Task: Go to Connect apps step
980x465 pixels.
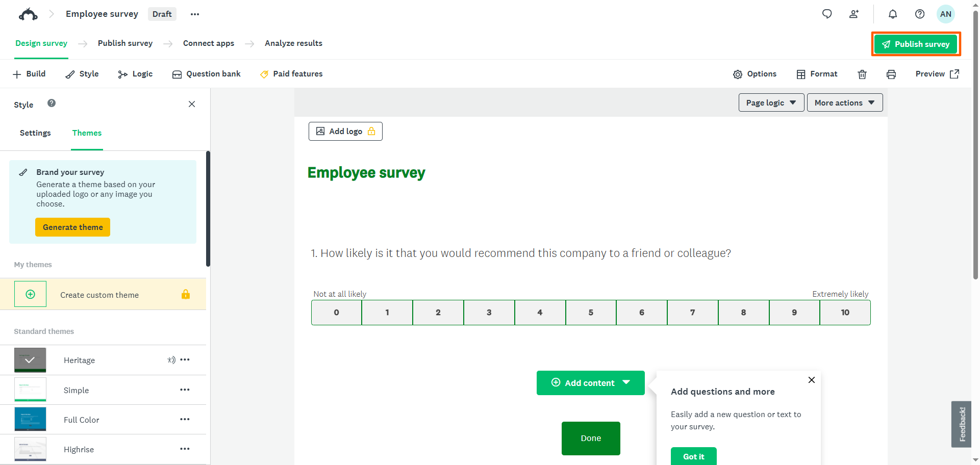Action: (x=209, y=43)
